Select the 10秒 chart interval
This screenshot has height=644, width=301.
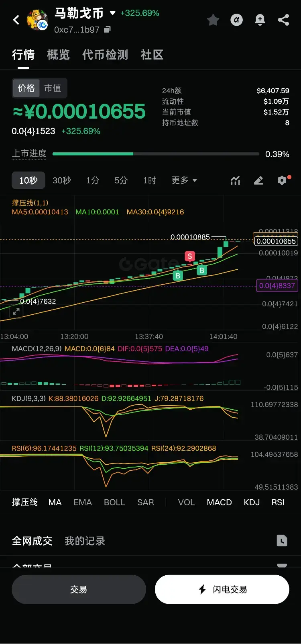click(x=28, y=180)
